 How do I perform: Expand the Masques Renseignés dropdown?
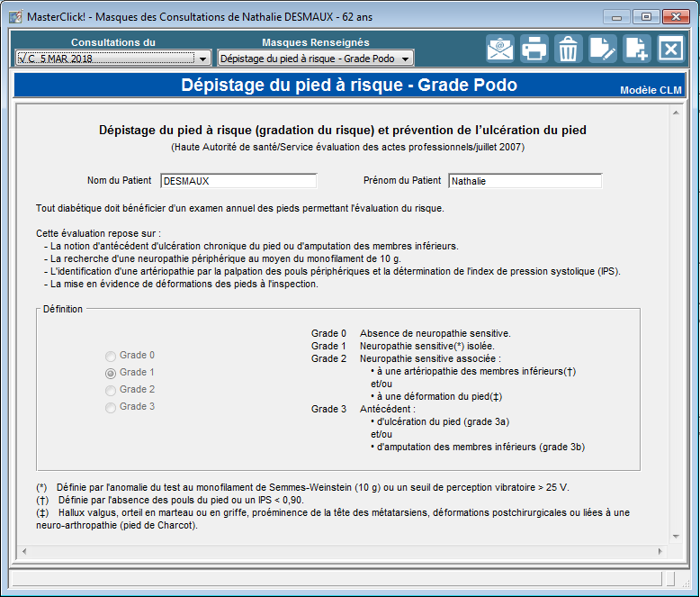point(406,59)
